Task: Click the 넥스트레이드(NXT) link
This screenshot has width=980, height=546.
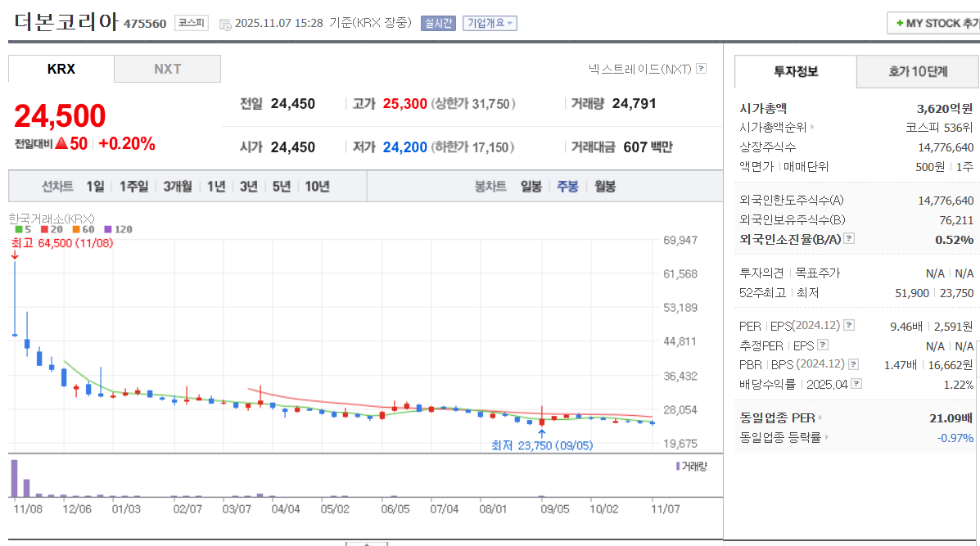Action: pos(640,69)
